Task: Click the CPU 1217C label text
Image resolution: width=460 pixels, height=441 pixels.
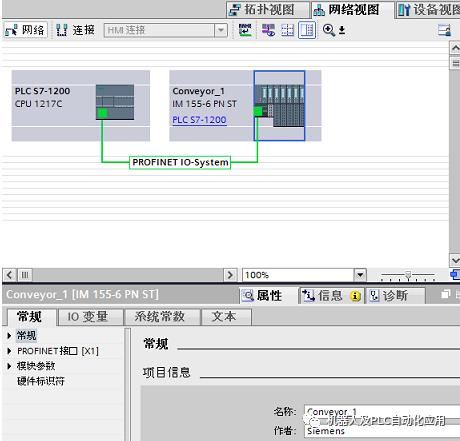Action: point(38,104)
